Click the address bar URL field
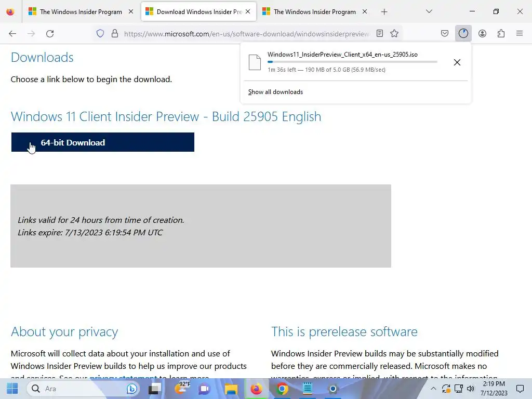The height and width of the screenshot is (399, 532). (247, 34)
